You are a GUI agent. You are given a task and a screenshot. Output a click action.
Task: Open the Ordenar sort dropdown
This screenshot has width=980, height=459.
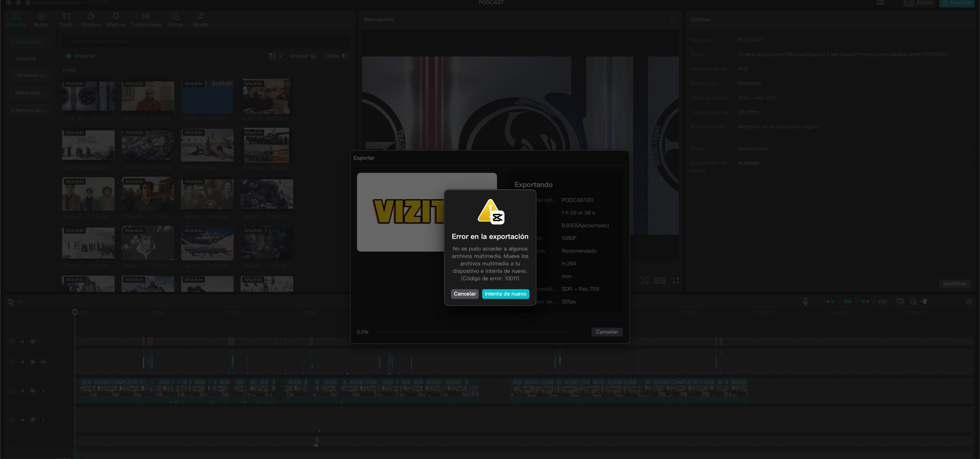coord(303,56)
